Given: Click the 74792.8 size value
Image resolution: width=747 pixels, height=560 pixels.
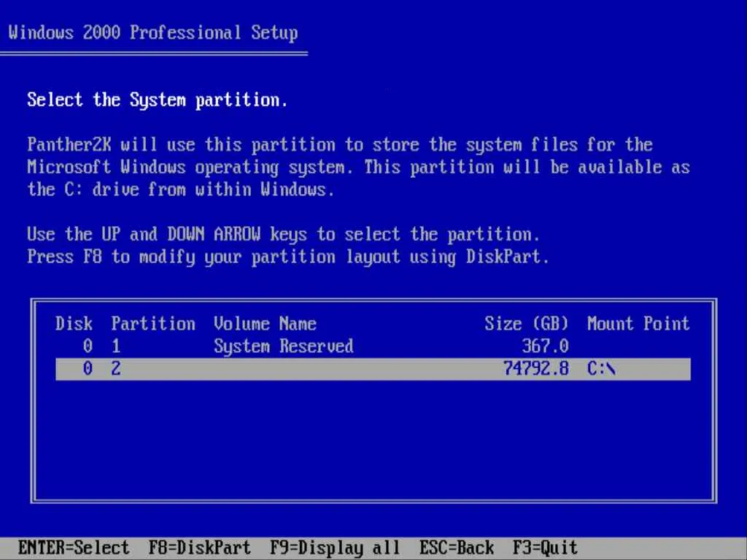Looking at the screenshot, I should 536,369.
